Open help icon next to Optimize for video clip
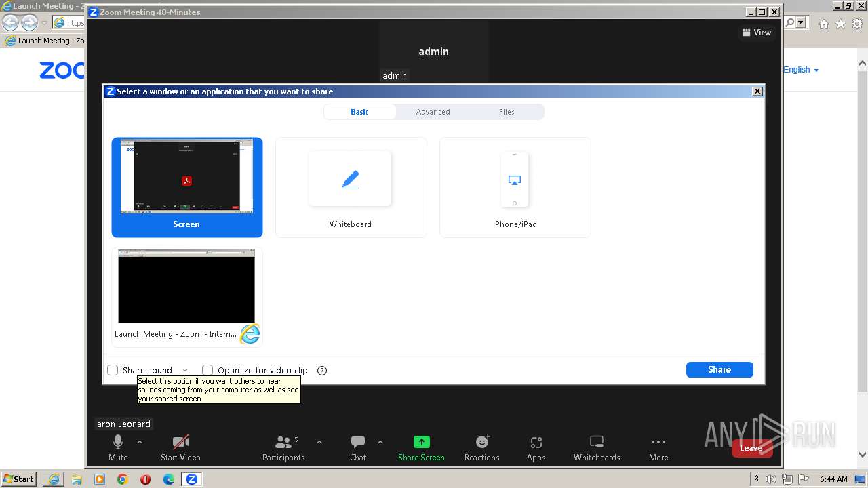Image resolution: width=868 pixels, height=488 pixels. point(322,371)
